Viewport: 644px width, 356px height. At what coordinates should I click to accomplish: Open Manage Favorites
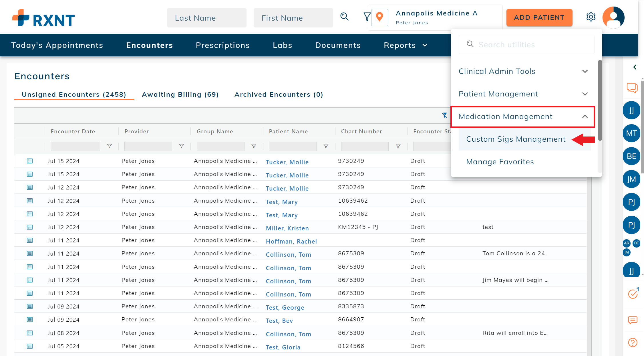coord(500,162)
